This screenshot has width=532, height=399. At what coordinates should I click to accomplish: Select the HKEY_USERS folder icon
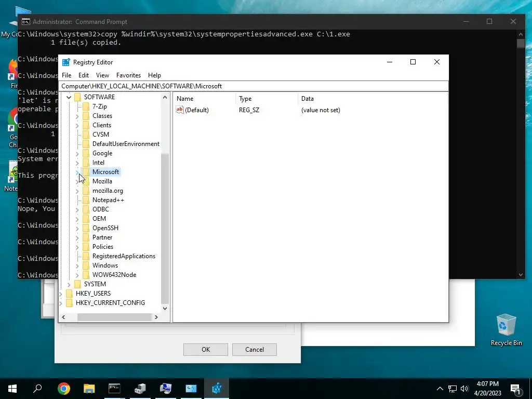tap(69, 294)
